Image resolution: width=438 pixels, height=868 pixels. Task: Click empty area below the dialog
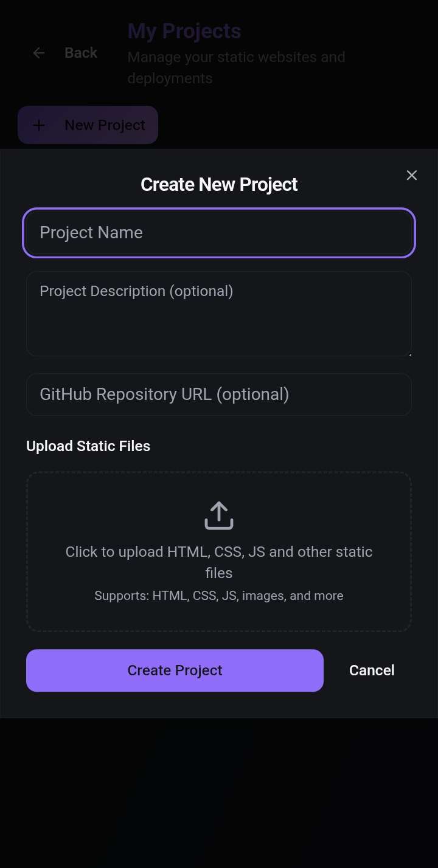[219, 790]
